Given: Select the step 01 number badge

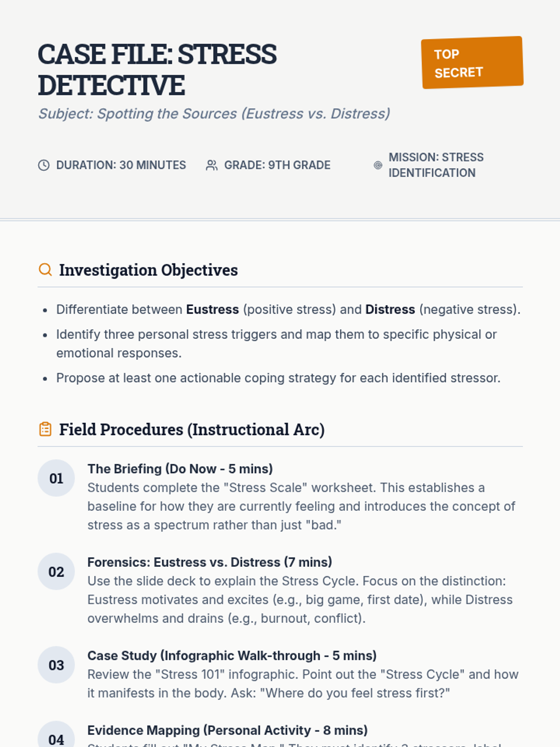Looking at the screenshot, I should [x=56, y=478].
